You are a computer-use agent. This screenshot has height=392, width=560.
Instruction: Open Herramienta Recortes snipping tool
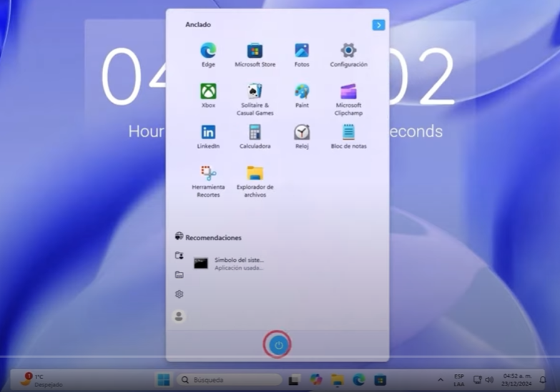pyautogui.click(x=208, y=181)
